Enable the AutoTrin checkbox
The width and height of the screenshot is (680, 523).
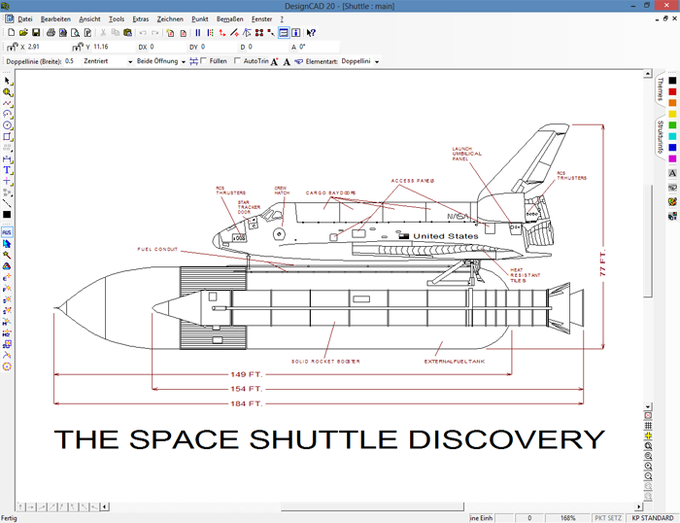coord(237,61)
